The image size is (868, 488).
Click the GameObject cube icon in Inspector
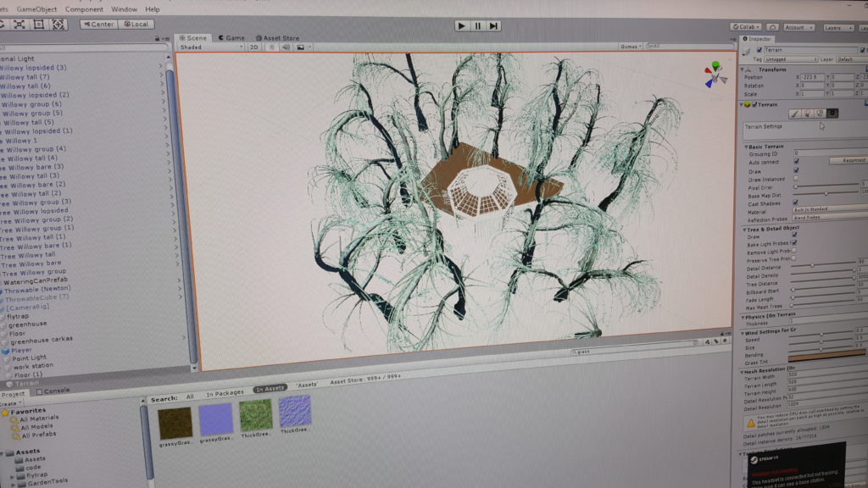(x=747, y=51)
